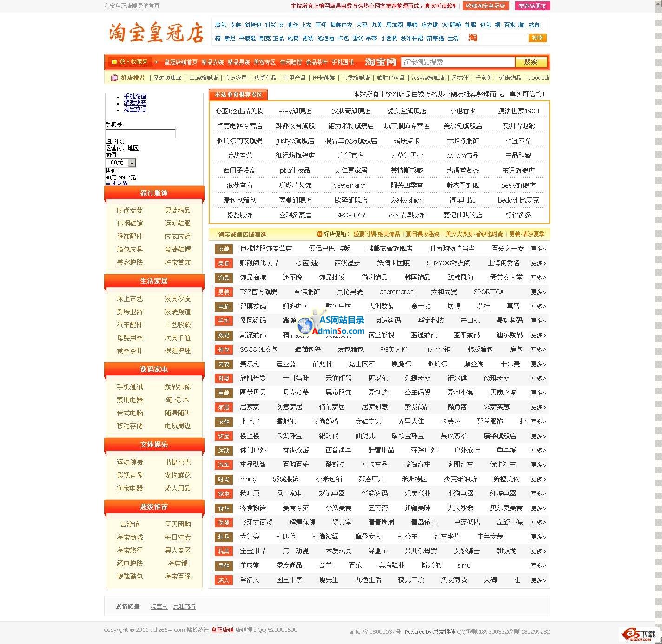Focus the 淘宝精品搜索 search field
Image resolution: width=662 pixels, height=644 pixels.
coord(458,62)
